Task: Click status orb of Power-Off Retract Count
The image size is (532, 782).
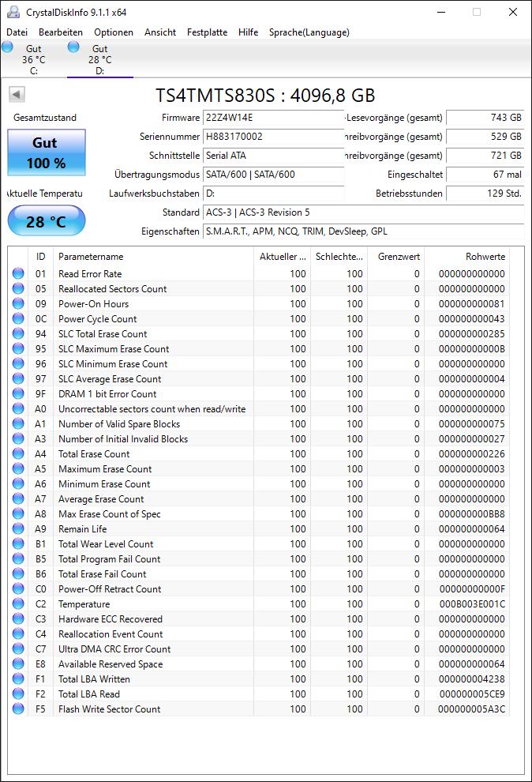Action: click(18, 588)
